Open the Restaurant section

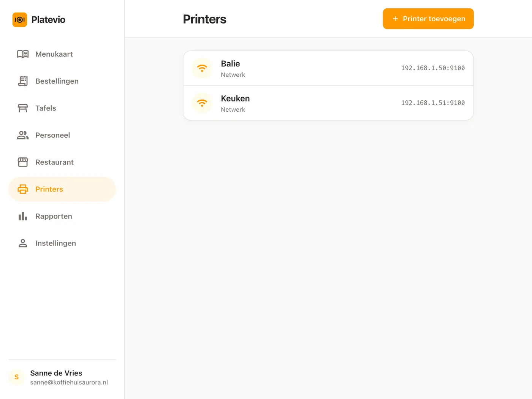pos(62,162)
